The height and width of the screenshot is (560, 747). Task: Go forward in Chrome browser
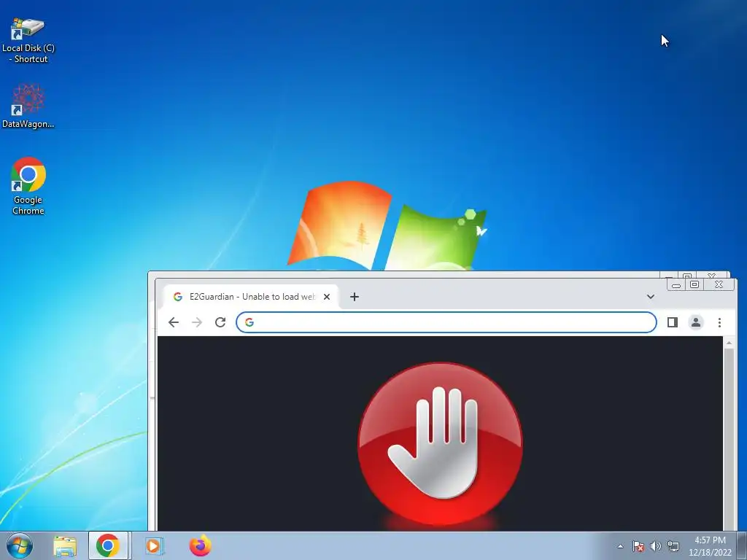pos(197,322)
